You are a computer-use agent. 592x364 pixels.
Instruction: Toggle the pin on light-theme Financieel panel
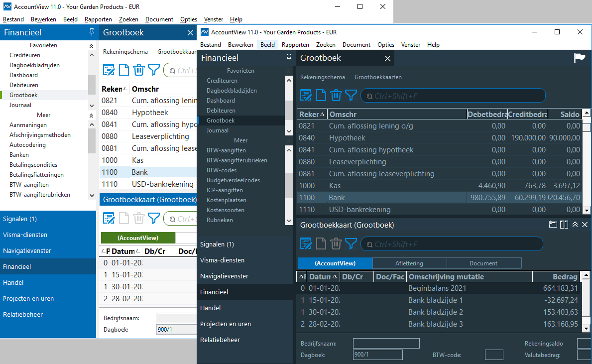coord(92,33)
